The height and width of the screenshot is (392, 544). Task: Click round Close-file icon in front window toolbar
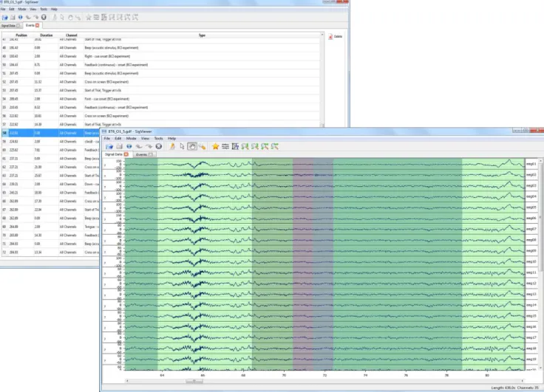click(x=159, y=147)
